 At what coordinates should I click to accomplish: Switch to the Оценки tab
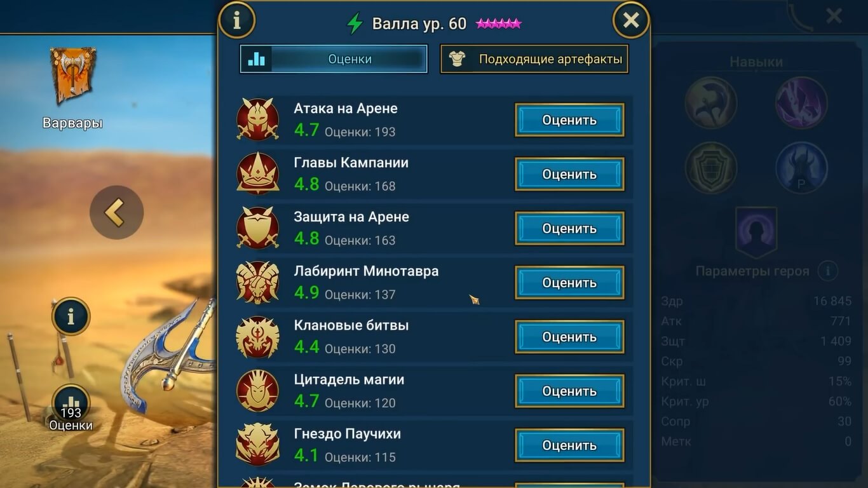coord(334,59)
